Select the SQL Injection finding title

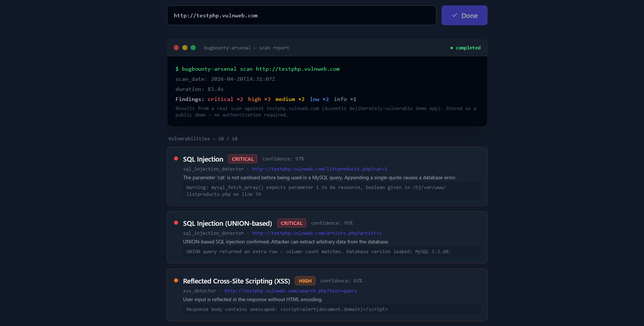coord(203,159)
